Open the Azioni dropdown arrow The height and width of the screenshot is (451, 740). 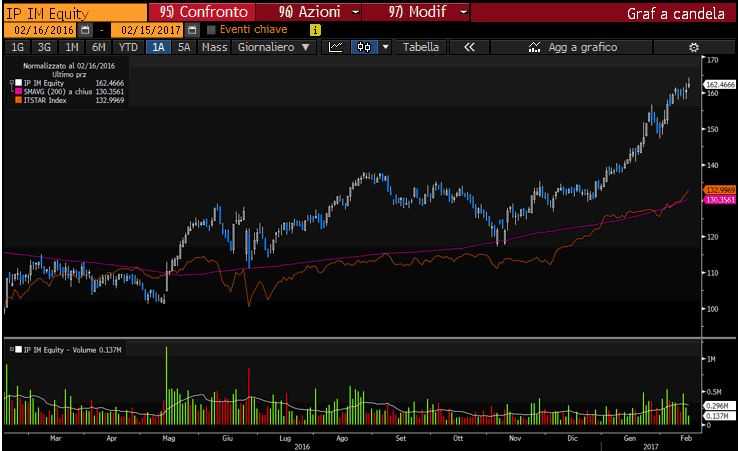click(x=356, y=12)
